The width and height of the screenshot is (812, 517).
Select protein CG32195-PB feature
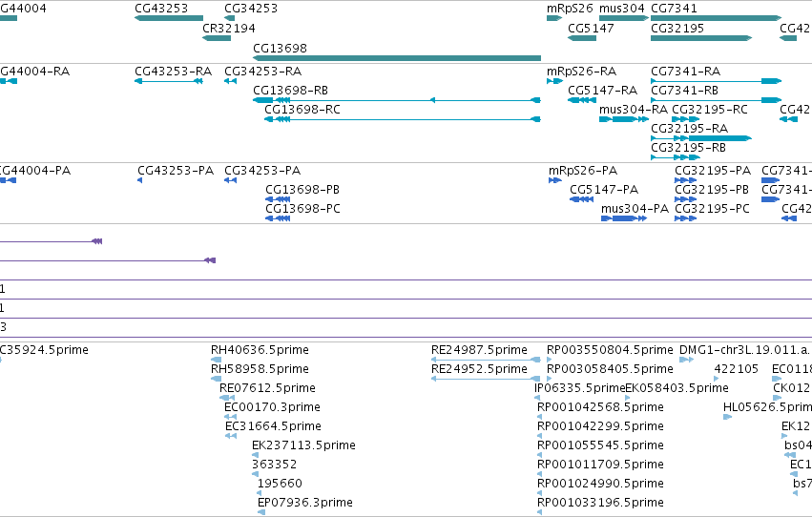[x=686, y=199]
